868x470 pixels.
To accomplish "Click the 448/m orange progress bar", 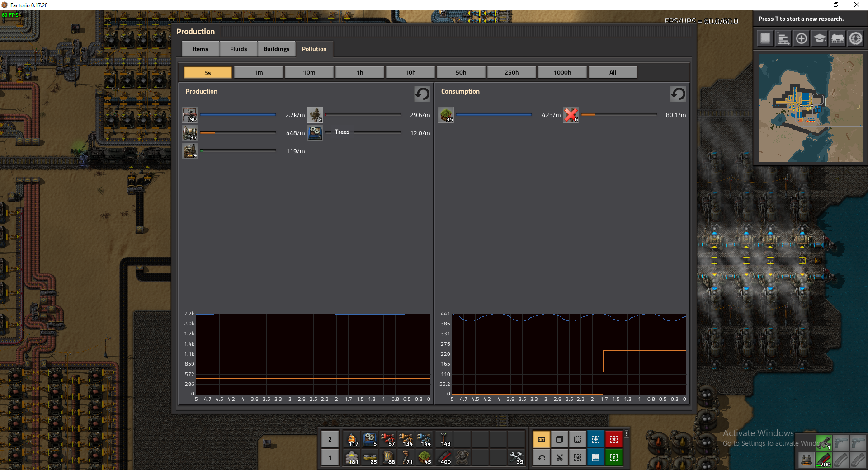I will pyautogui.click(x=238, y=133).
